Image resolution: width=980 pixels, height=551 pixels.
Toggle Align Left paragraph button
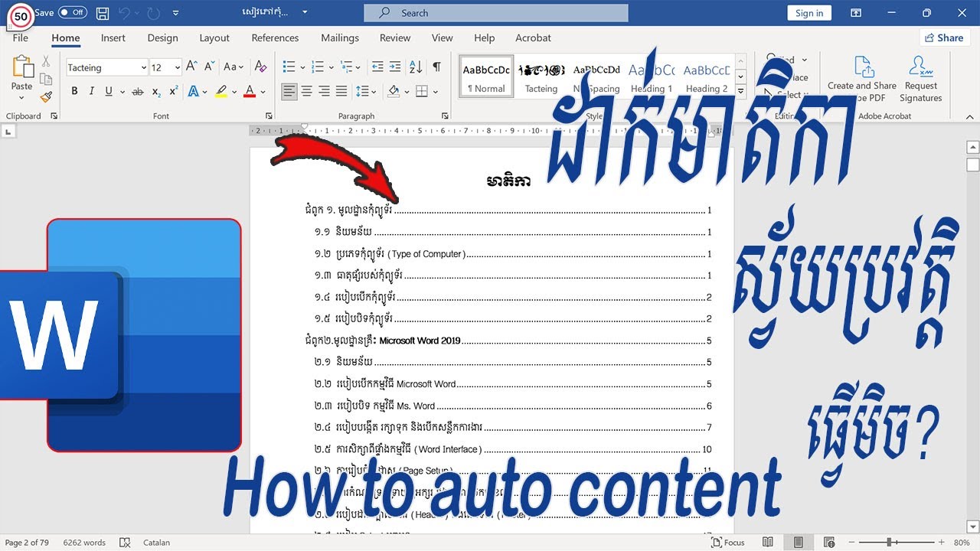[x=289, y=92]
